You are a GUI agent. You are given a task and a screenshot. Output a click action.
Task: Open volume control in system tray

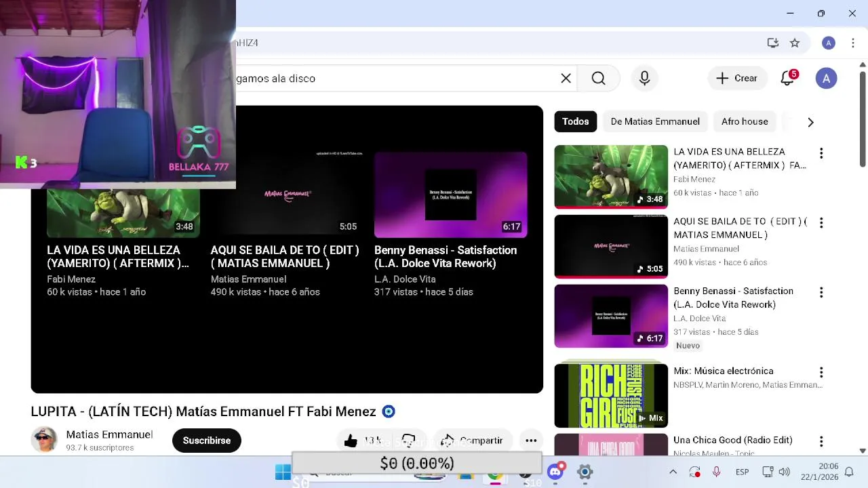coord(785,472)
